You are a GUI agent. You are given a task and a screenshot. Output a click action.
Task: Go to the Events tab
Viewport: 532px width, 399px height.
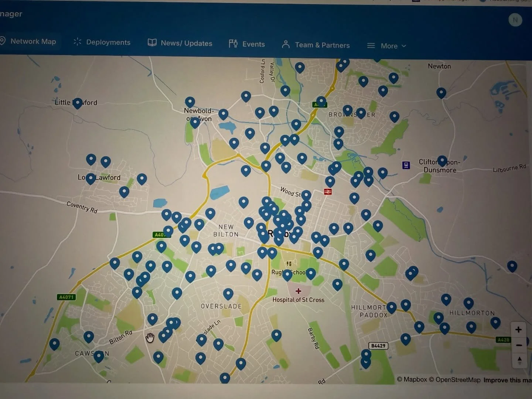pos(247,44)
